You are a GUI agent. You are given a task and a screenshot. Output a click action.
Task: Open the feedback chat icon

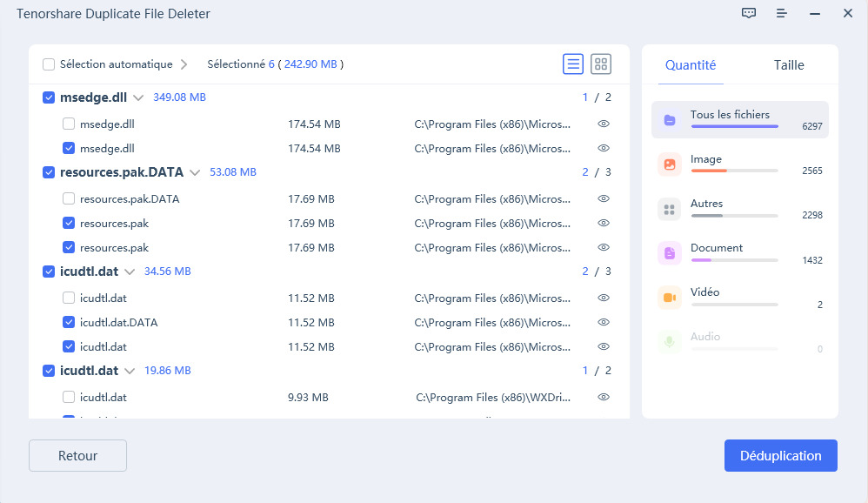click(x=749, y=13)
